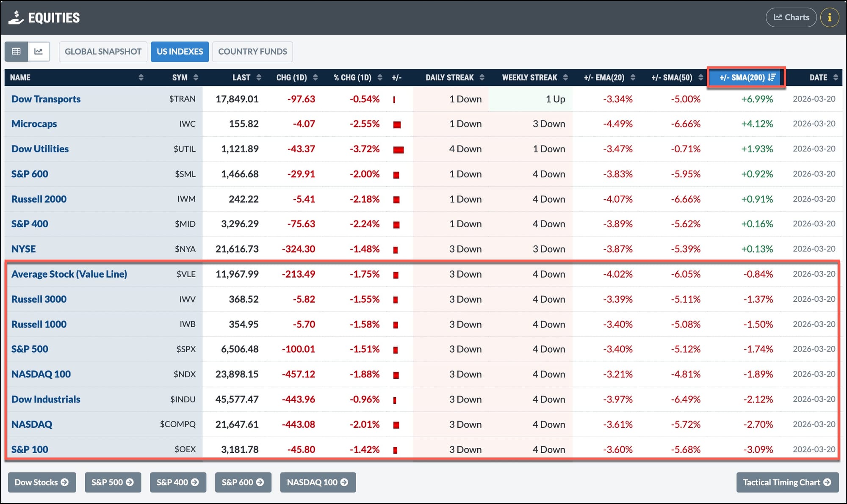The image size is (847, 504).
Task: Sort by SYM column arrows
Action: point(196,77)
